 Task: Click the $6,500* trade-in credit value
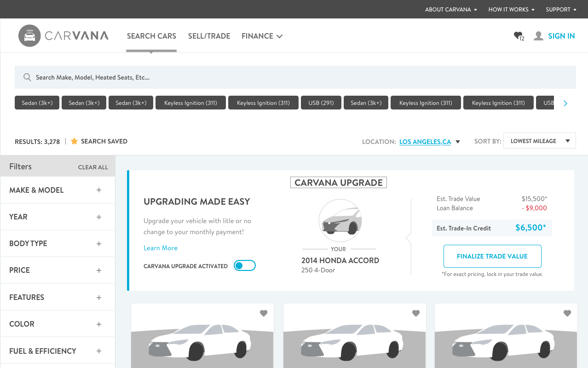530,228
